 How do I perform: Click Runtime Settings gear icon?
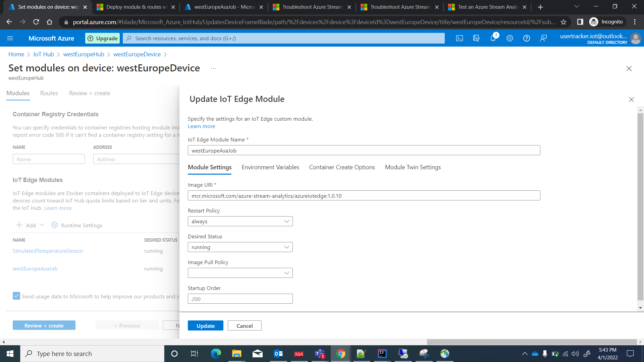(54, 225)
